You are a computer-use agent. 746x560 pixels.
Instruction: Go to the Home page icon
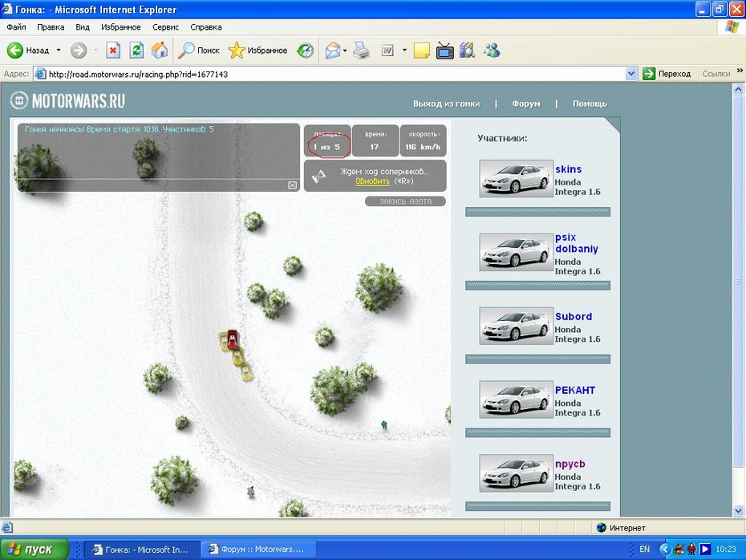click(160, 50)
